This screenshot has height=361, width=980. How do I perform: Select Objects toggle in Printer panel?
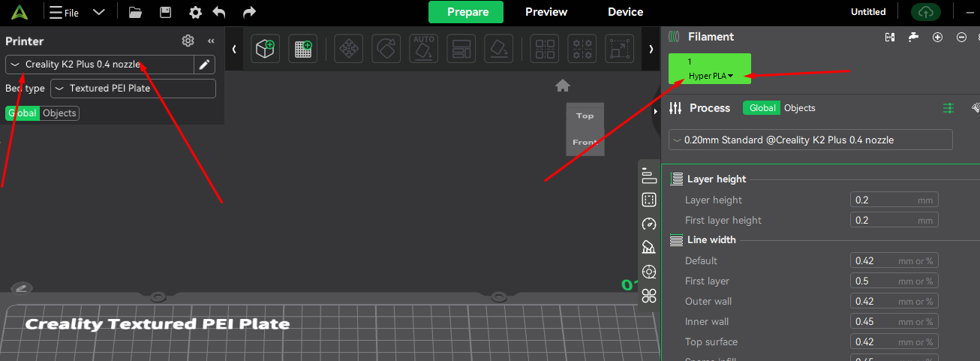coord(59,113)
